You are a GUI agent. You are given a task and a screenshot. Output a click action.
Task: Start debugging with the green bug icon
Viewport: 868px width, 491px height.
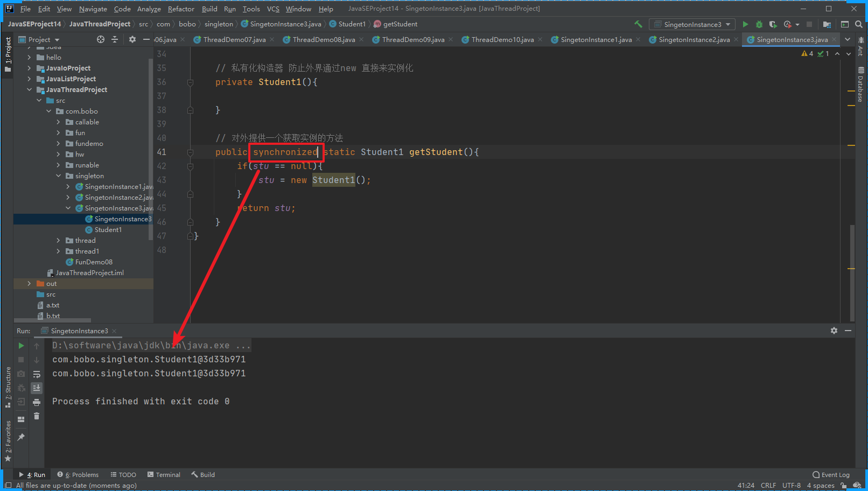759,24
